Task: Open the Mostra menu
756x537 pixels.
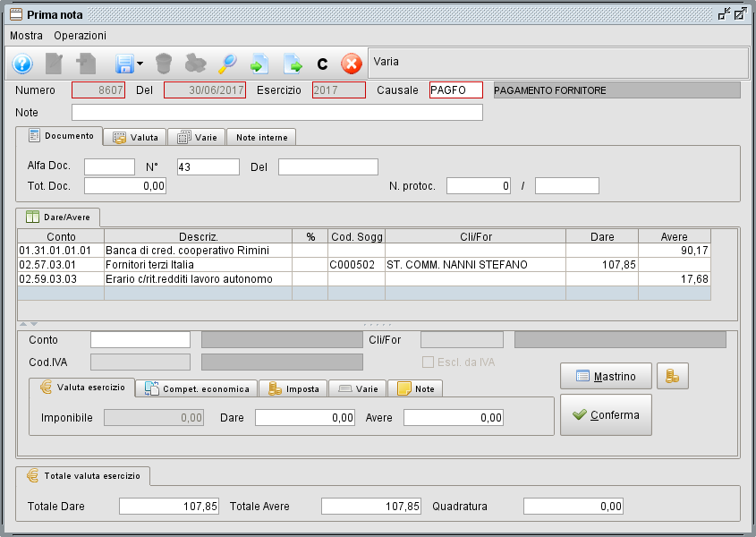Action: point(26,36)
